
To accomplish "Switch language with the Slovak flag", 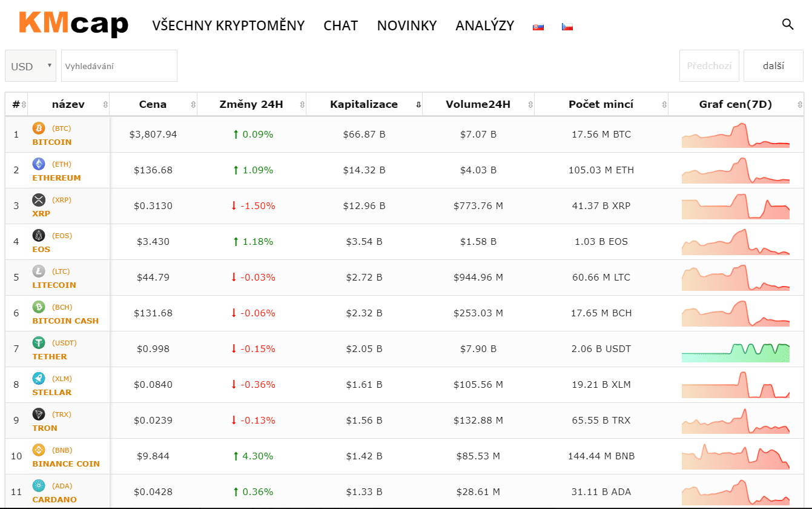I will pyautogui.click(x=538, y=27).
